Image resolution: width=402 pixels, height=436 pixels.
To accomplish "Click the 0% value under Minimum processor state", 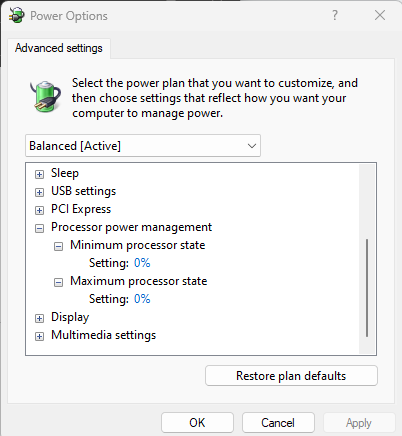I will click(142, 263).
